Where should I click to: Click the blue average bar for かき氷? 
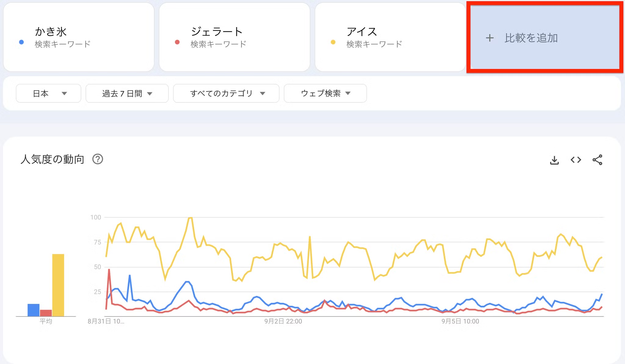[x=34, y=310]
